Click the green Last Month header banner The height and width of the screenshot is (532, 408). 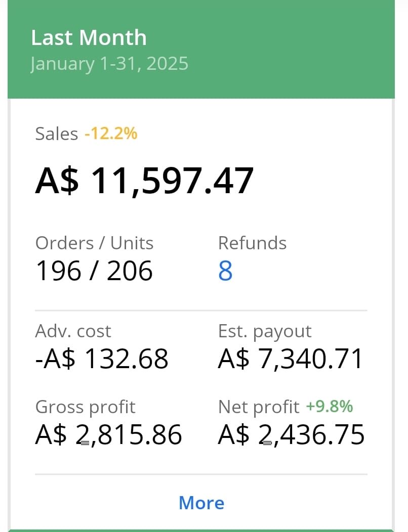click(201, 49)
